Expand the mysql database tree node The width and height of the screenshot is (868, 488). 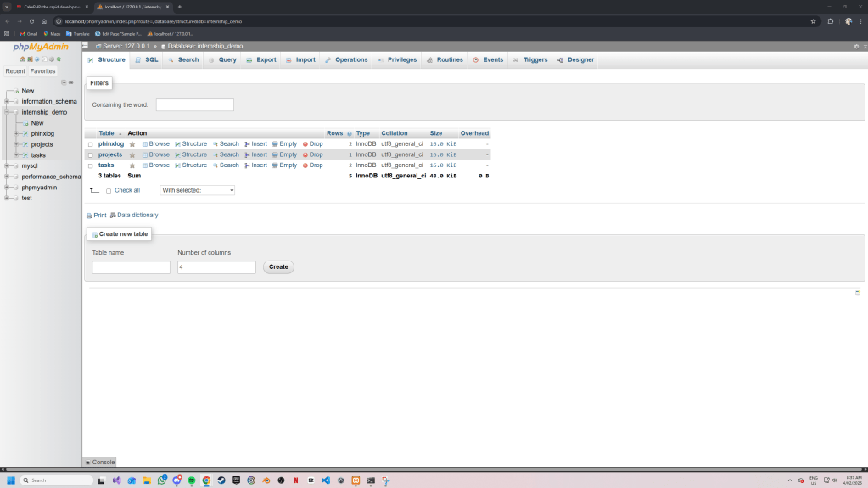coord(6,166)
